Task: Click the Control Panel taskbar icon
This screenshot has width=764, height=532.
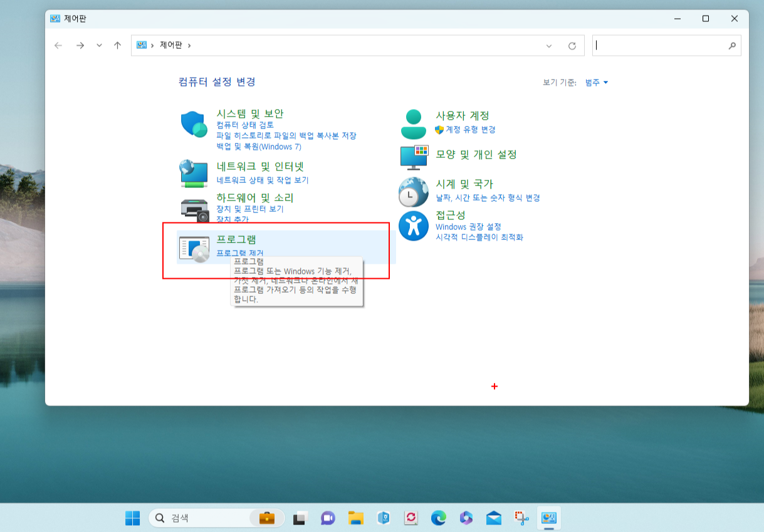Action: (x=549, y=518)
